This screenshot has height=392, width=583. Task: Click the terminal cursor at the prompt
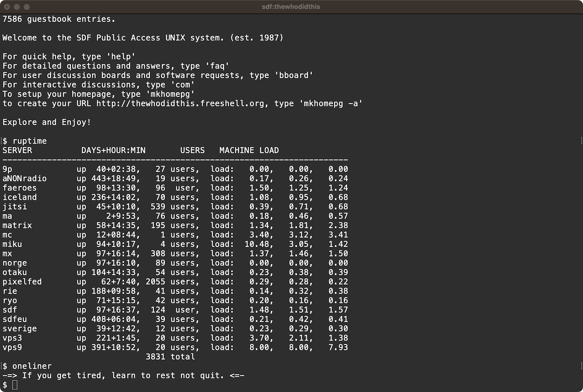15,385
